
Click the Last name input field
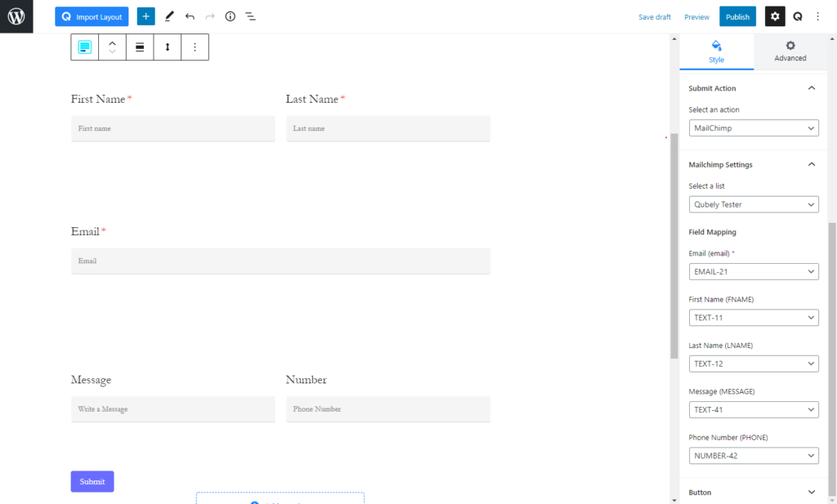click(x=388, y=128)
